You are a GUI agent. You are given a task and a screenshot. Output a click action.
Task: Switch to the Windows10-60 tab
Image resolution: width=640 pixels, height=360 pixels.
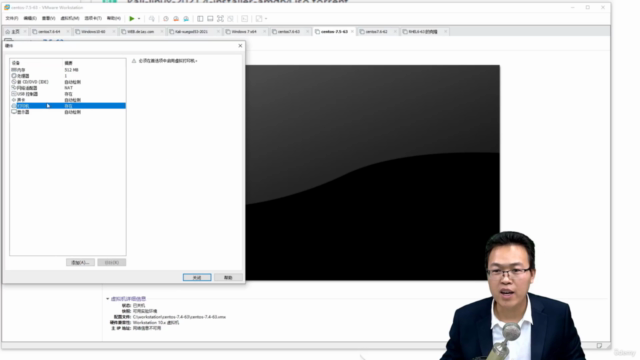pyautogui.click(x=93, y=31)
